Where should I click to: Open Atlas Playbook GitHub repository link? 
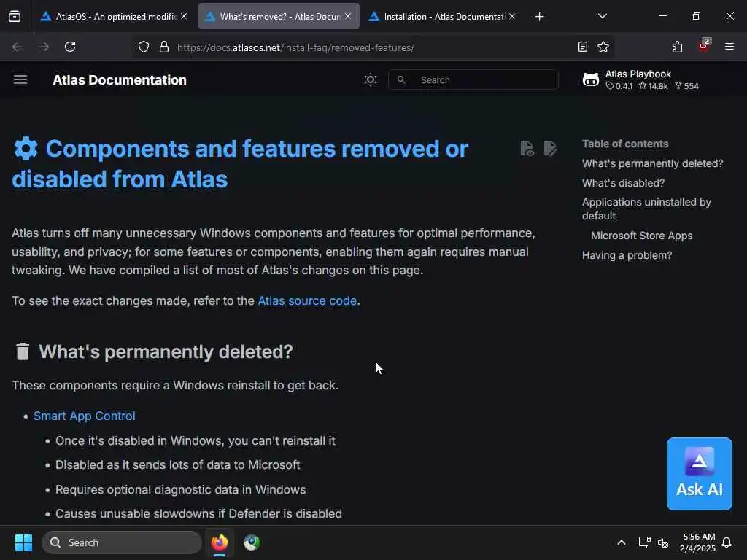pyautogui.click(x=640, y=79)
